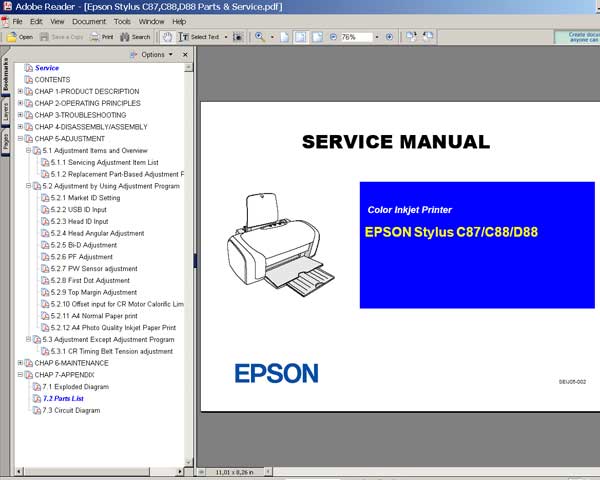Rotate the page clockwise

(x=411, y=37)
